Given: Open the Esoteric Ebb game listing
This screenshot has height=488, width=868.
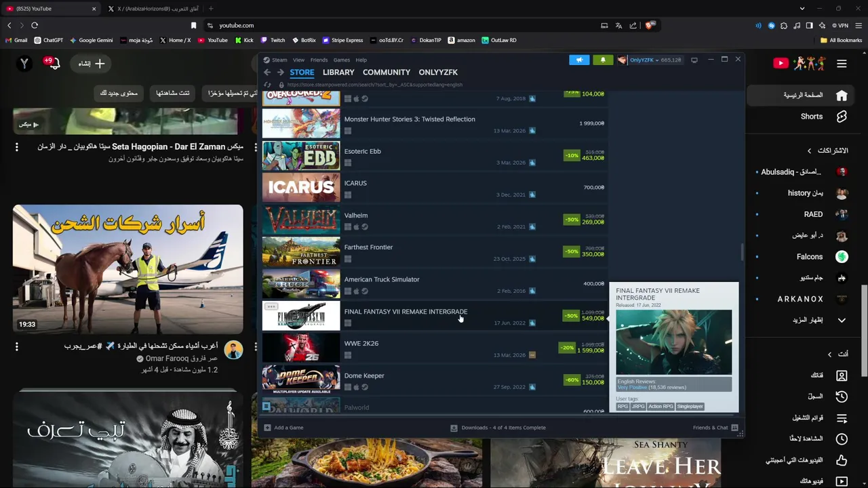Looking at the screenshot, I should pyautogui.click(x=434, y=156).
